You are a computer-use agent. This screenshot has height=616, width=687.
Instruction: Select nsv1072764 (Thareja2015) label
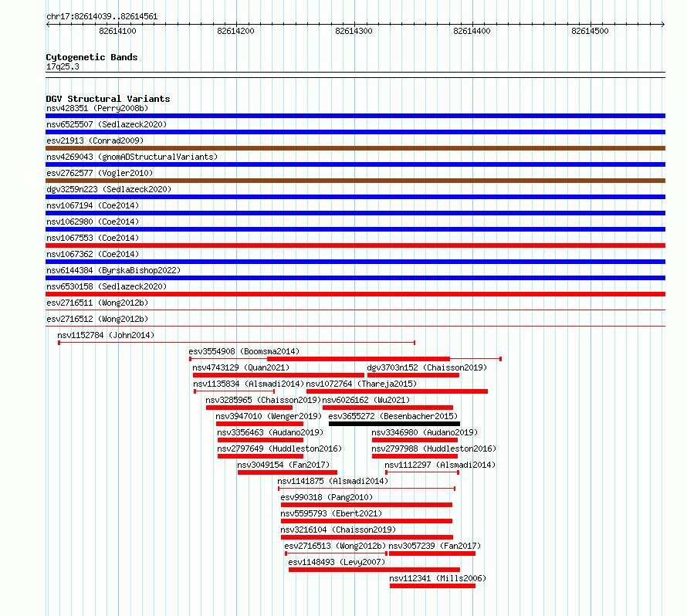[361, 384]
